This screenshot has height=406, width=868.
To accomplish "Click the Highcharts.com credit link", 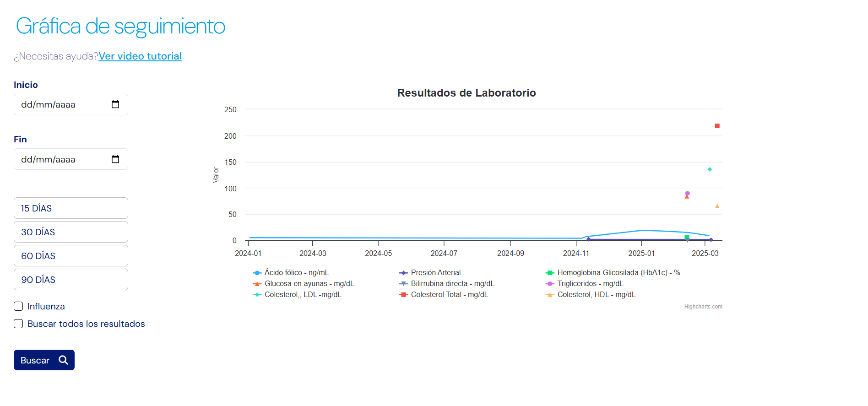I will coord(703,307).
